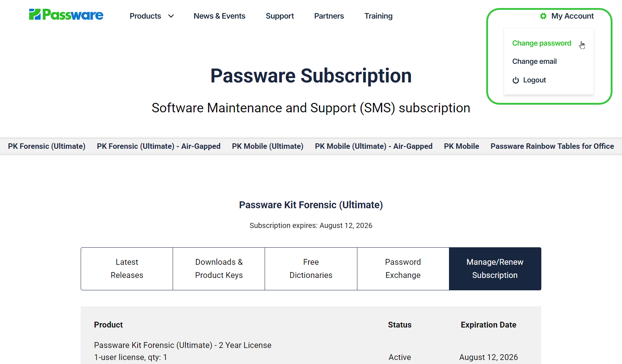This screenshot has height=364, width=622.
Task: Click 'Passware Kit Forensic (Ultimate) - 2 Year License'
Action: point(183,345)
